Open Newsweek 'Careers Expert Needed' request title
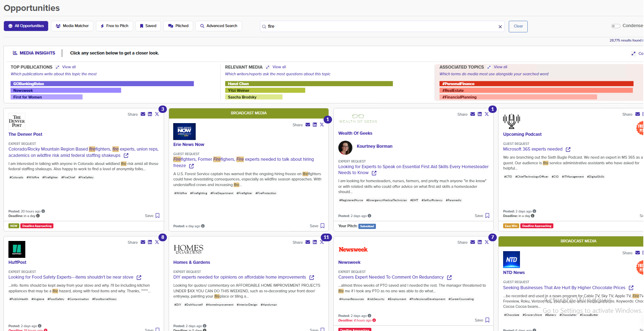Screen dimensions: 644x331 [391, 277]
